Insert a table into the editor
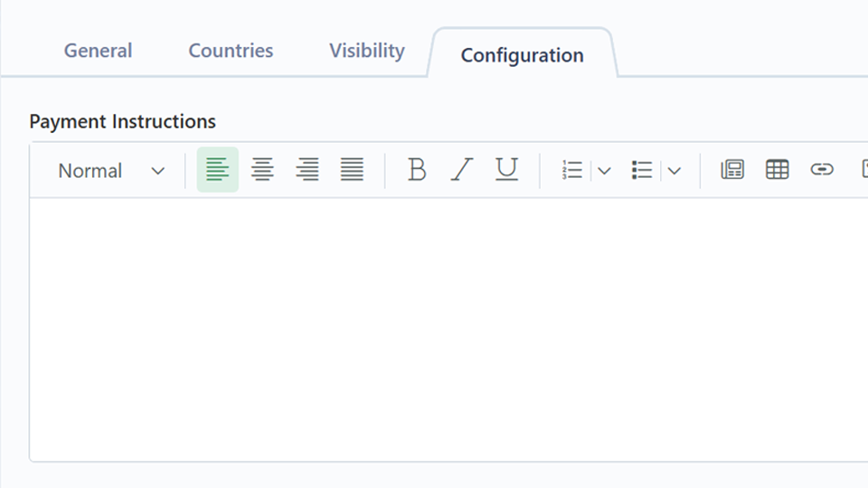Viewport: 868px width, 488px height. (777, 170)
